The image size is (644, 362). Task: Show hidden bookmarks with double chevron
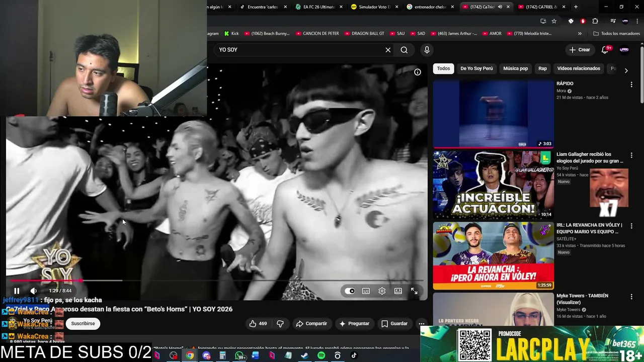580,34
